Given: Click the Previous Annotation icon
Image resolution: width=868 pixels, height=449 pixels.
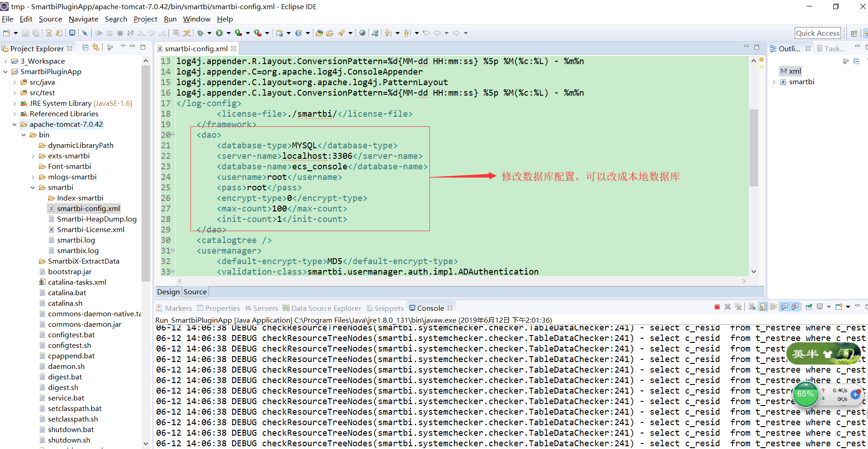Looking at the screenshot, I should (x=407, y=33).
